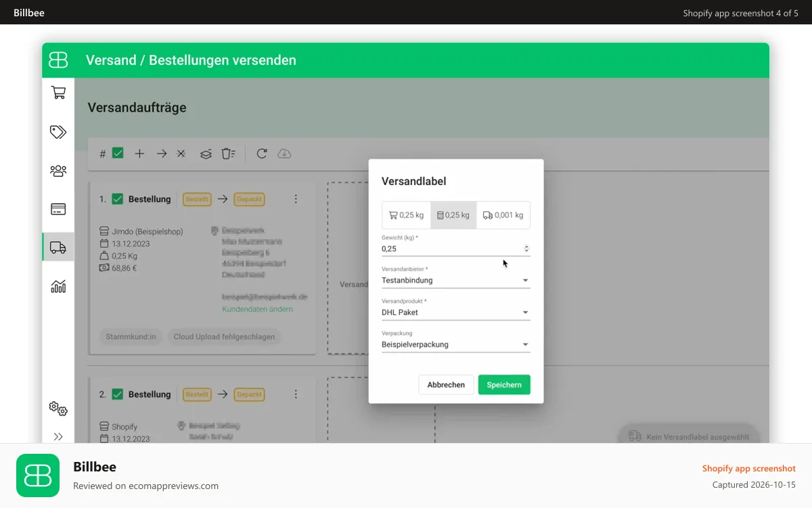Click the right arrow icon in the toolbar
Image resolution: width=812 pixels, height=508 pixels.
(161, 154)
